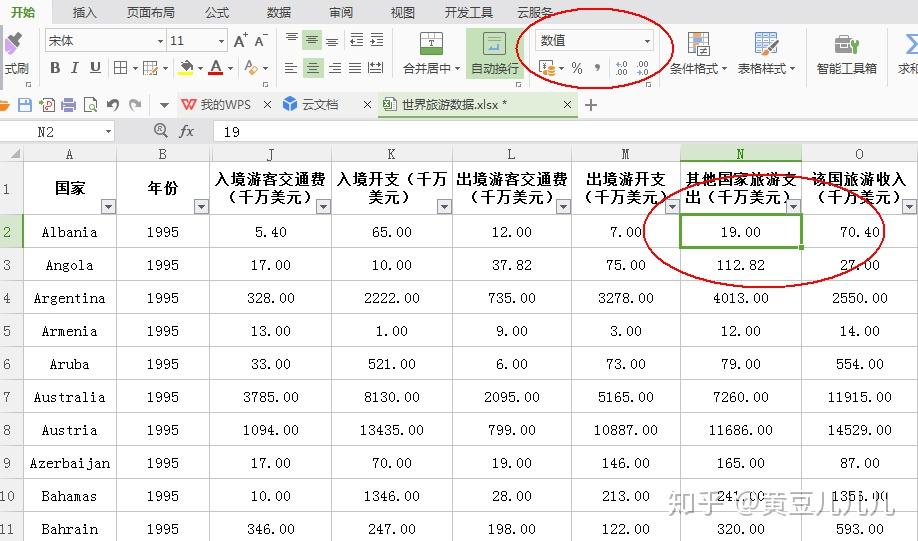Toggle underline formatting
Image resolution: width=918 pixels, height=541 pixels.
pyautogui.click(x=95, y=68)
